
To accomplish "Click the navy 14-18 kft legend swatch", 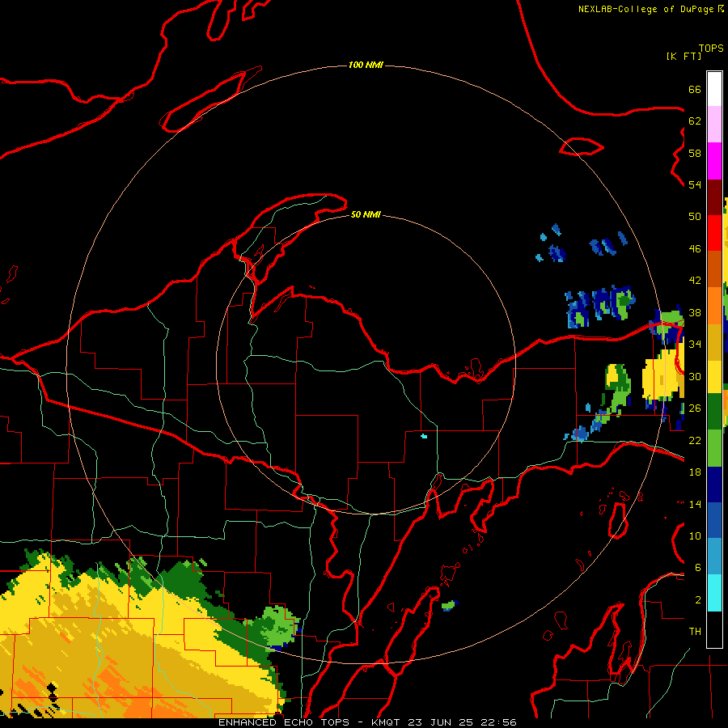I will 714,485.
